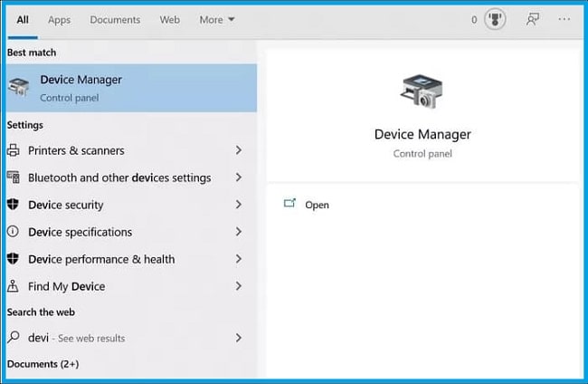The image size is (588, 384).
Task: Click the Documents (2+) section header
Action: 43,364
